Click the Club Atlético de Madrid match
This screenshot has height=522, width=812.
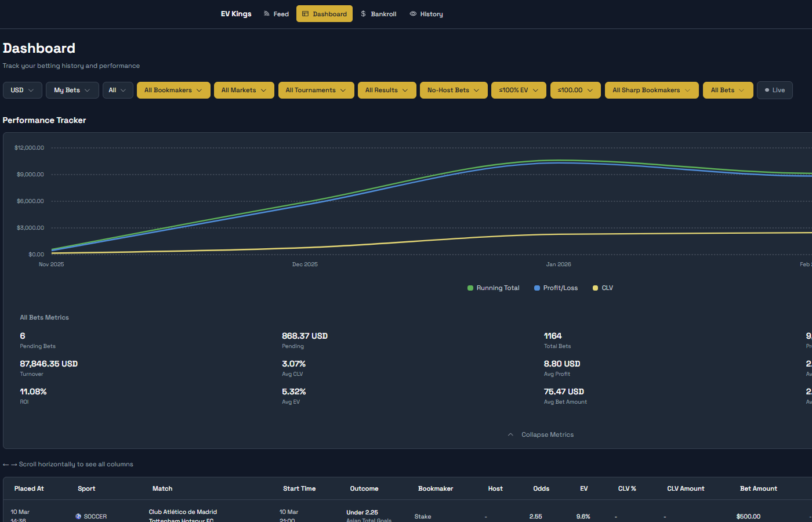183,512
